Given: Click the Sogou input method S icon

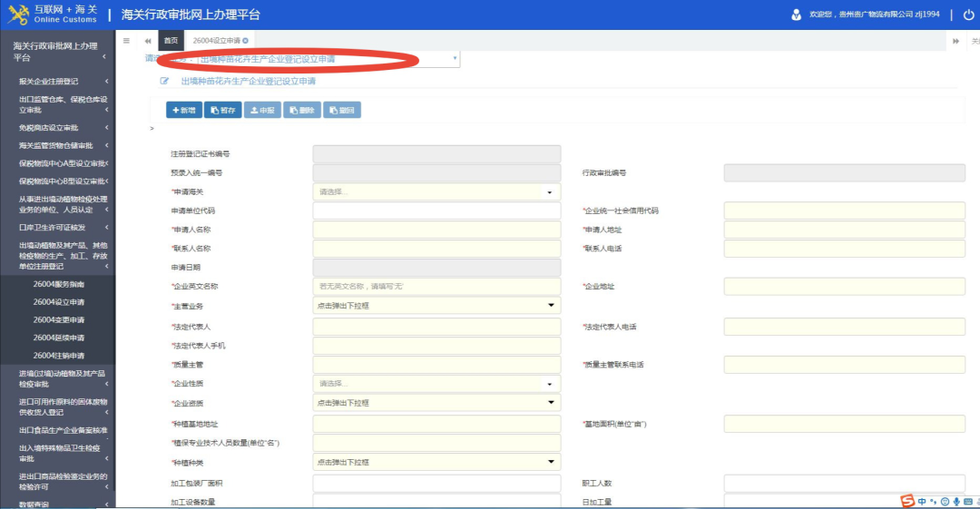Looking at the screenshot, I should point(906,501).
